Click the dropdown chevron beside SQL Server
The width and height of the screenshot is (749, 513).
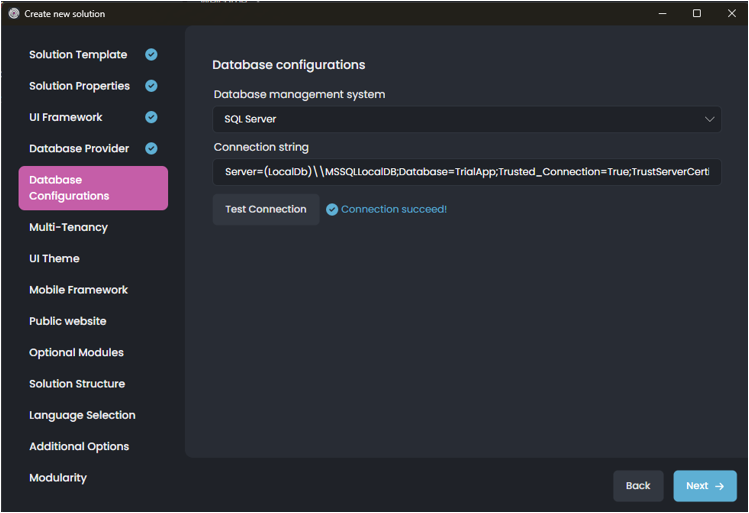click(x=709, y=119)
